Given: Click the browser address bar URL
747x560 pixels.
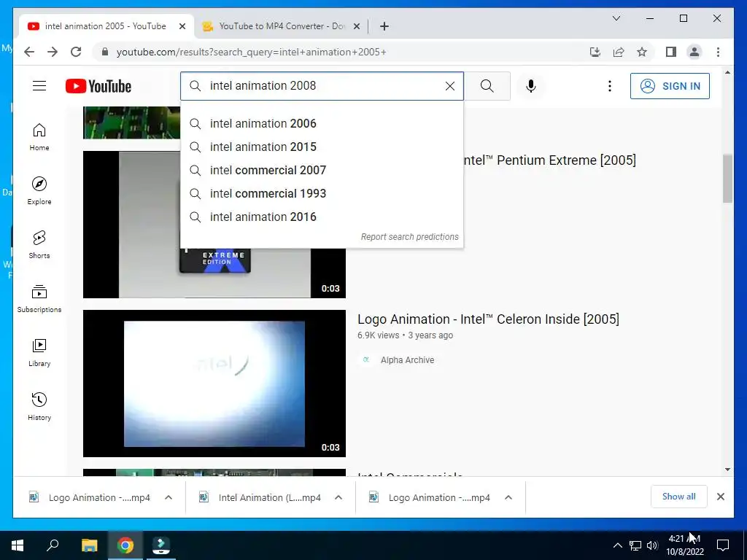Looking at the screenshot, I should coord(252,52).
